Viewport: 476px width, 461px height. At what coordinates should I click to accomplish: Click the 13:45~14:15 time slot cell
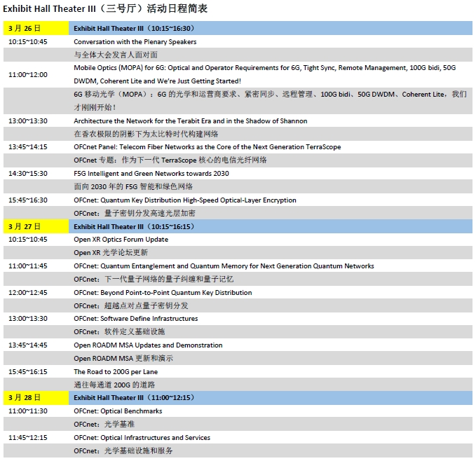[x=28, y=147]
